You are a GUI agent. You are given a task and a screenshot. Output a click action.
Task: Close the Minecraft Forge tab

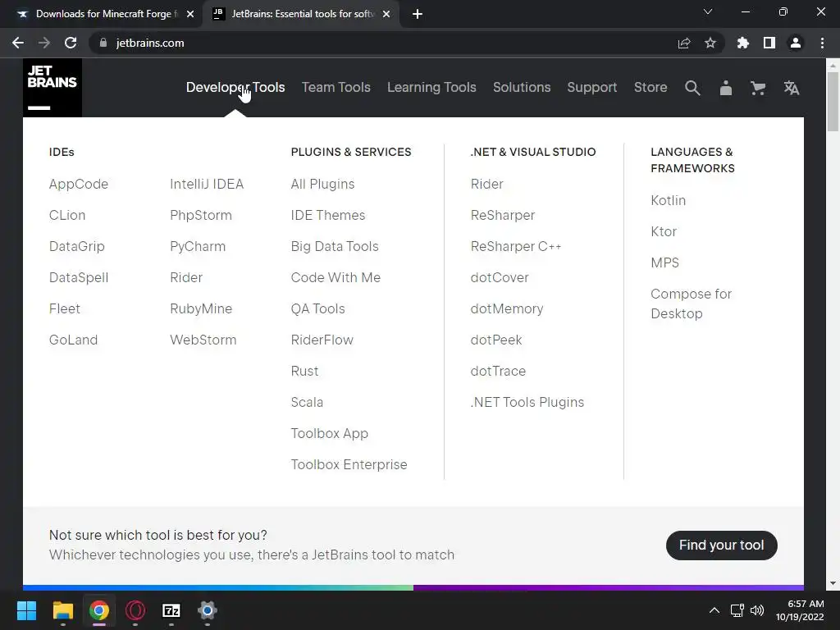click(190, 14)
